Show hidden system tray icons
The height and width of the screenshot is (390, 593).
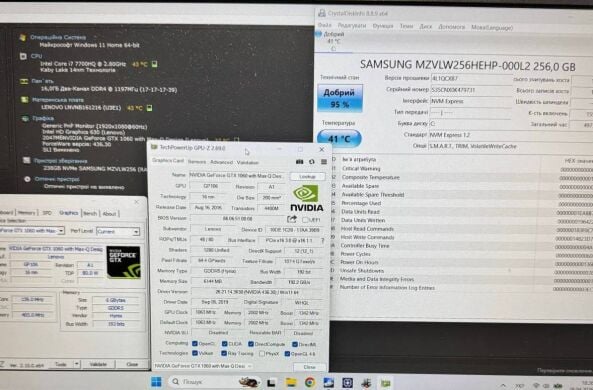503,385
